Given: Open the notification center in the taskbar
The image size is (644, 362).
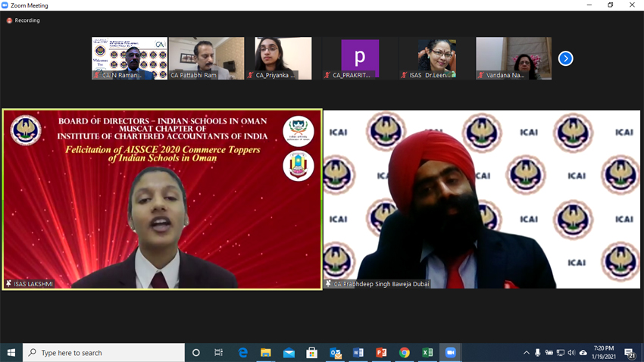Looking at the screenshot, I should [x=630, y=353].
